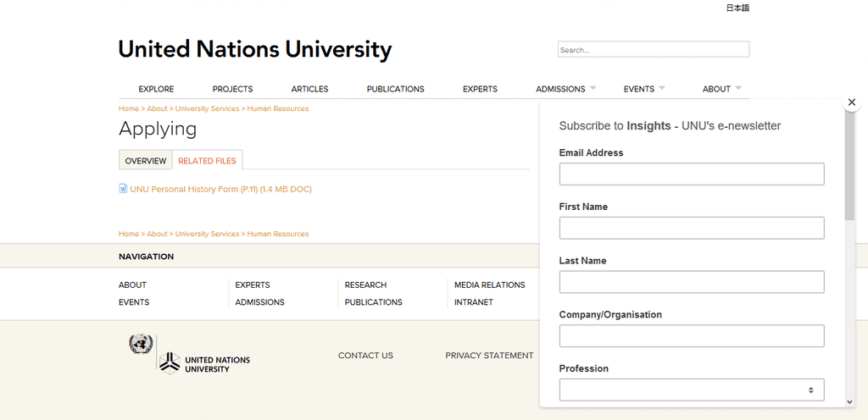This screenshot has height=420, width=868.
Task: Open the Articles menu item
Action: [x=309, y=89]
